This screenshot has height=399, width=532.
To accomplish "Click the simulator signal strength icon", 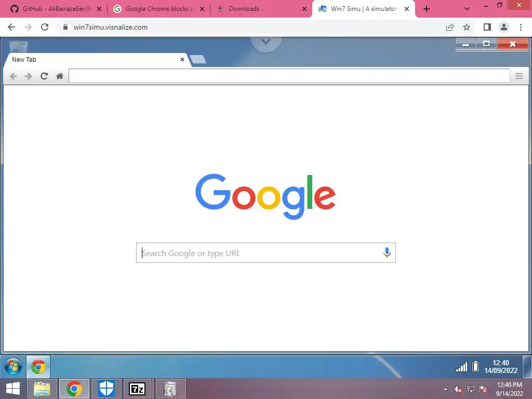I will (x=461, y=367).
